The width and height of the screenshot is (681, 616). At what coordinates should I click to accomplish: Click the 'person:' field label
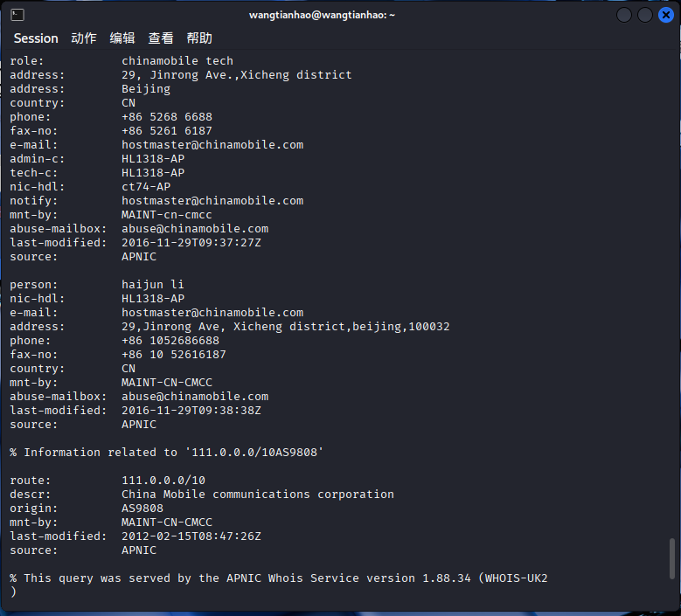(x=34, y=285)
